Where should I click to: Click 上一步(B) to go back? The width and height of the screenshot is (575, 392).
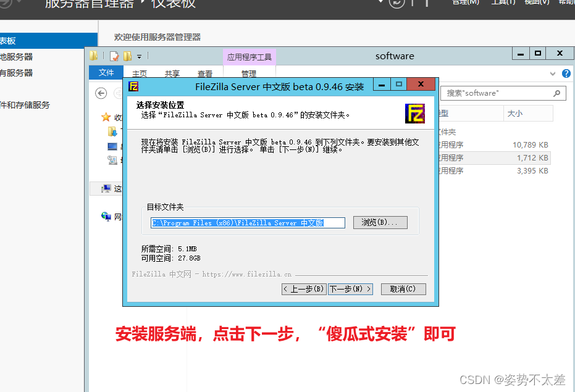click(304, 289)
